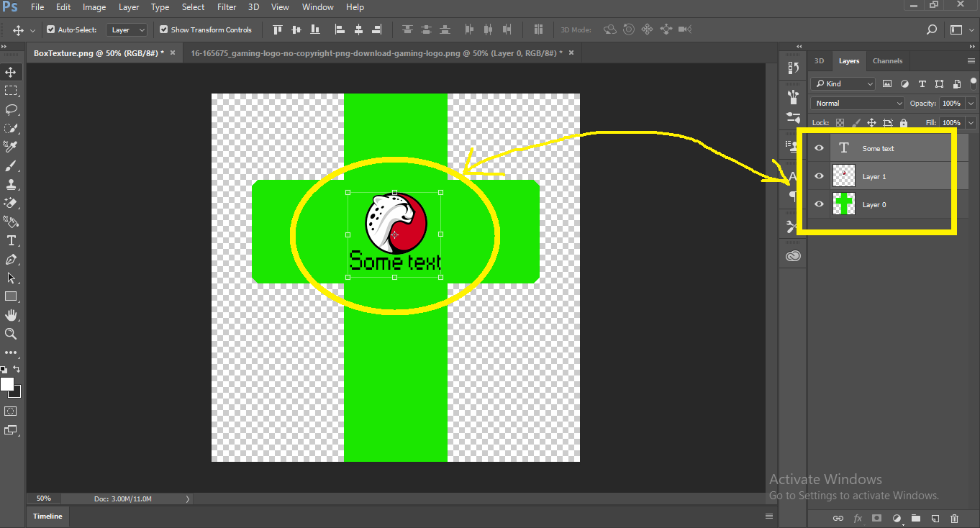Select the Brush tool
Screen dimensions: 980x528
pos(11,165)
